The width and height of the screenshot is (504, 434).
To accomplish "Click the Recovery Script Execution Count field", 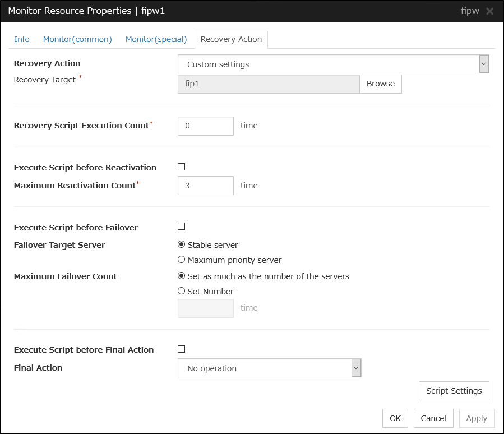I will coord(205,126).
